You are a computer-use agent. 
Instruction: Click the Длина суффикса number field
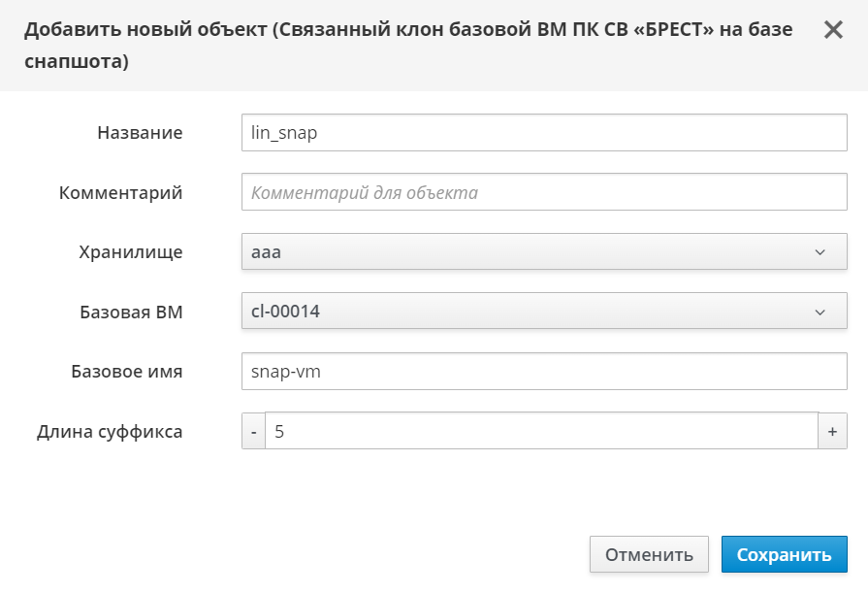pos(541,431)
